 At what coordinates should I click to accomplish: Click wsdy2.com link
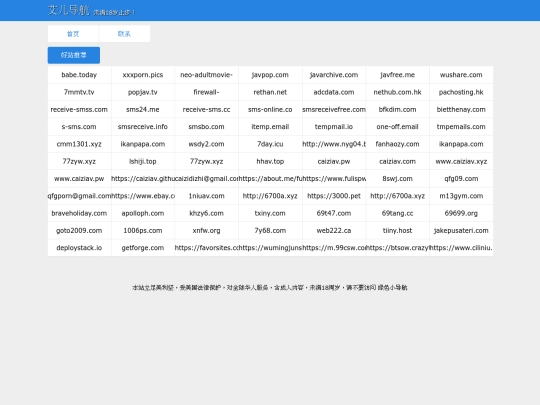click(x=206, y=144)
